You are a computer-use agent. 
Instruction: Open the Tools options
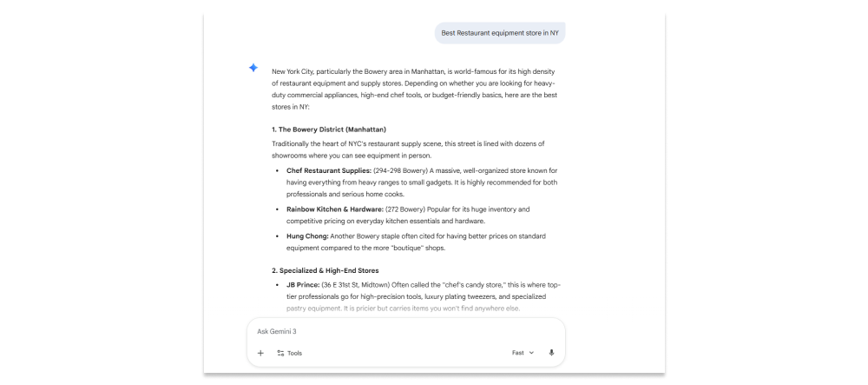(x=289, y=353)
